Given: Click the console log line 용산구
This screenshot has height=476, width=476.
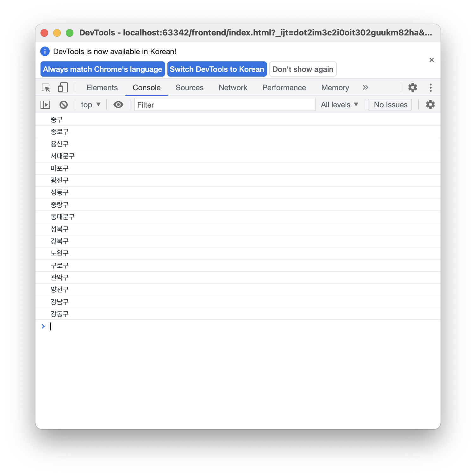Looking at the screenshot, I should [238, 144].
